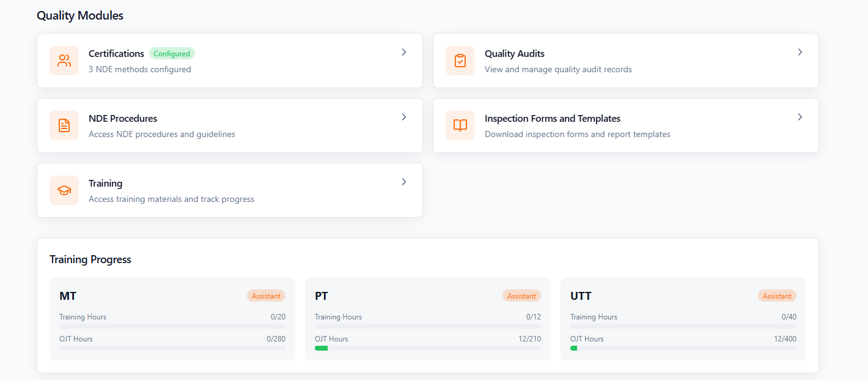The width and height of the screenshot is (868, 380).
Task: Click OJT Hours label in MT card
Action: point(76,339)
